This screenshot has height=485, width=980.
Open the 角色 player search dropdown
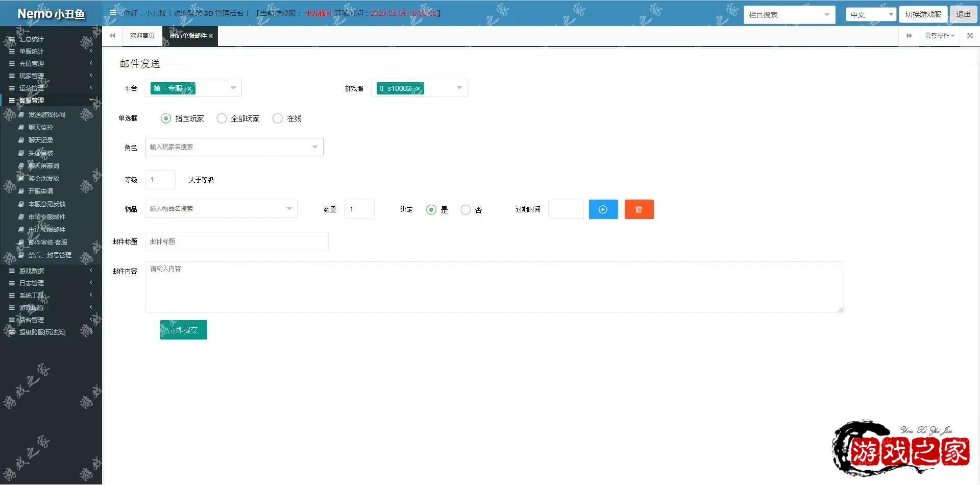point(234,147)
